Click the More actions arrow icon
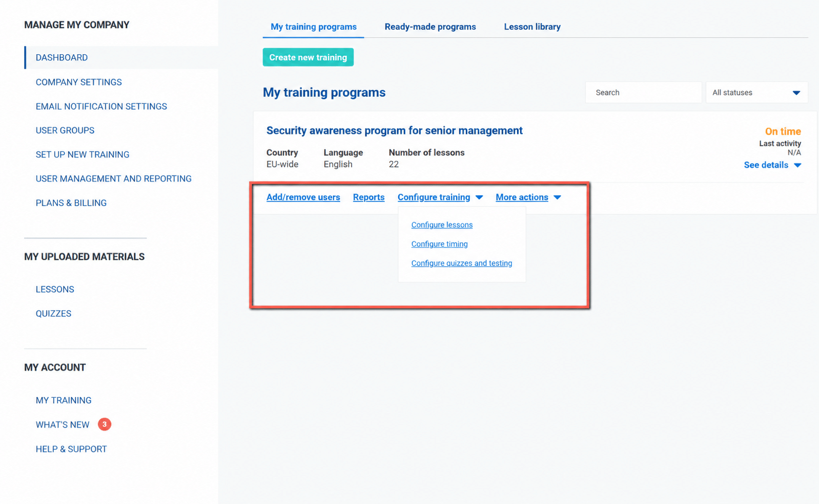This screenshot has height=504, width=819. coord(557,197)
